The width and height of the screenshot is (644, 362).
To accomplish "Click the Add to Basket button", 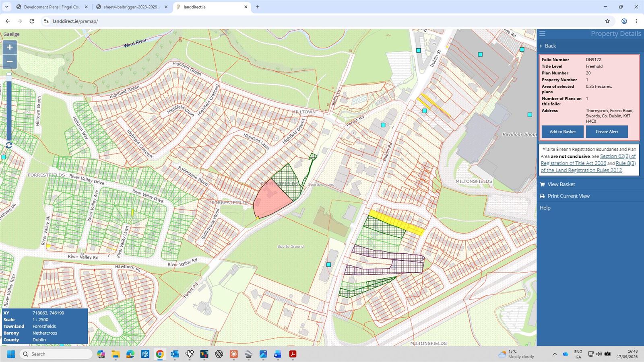I will (563, 132).
